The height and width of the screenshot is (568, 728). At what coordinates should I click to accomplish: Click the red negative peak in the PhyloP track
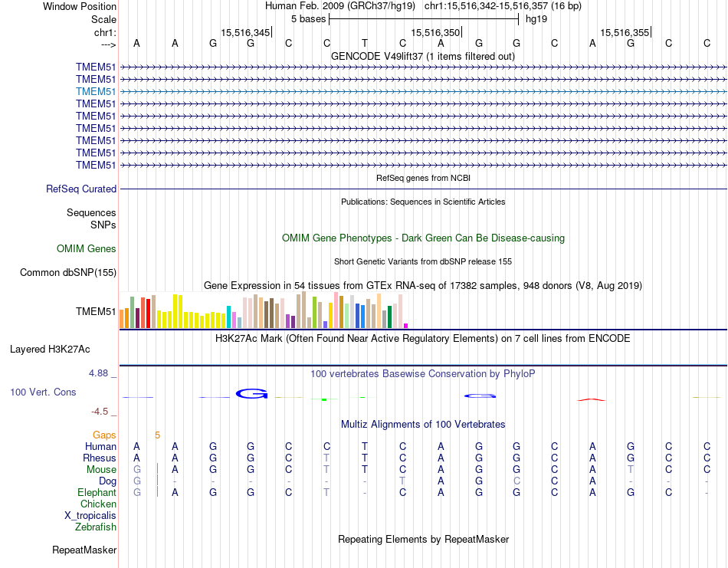coord(592,399)
